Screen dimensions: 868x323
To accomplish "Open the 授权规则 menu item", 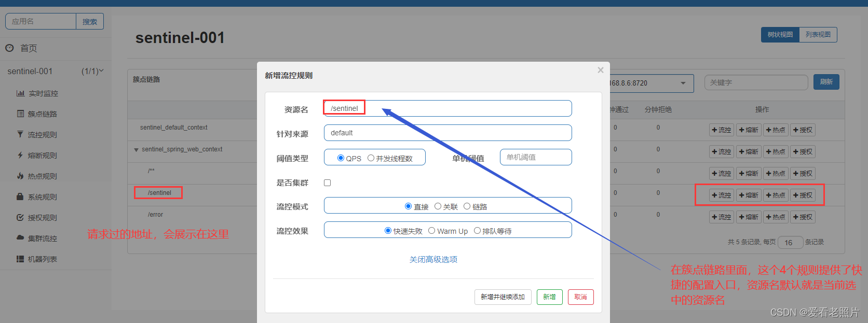I will pyautogui.click(x=42, y=218).
